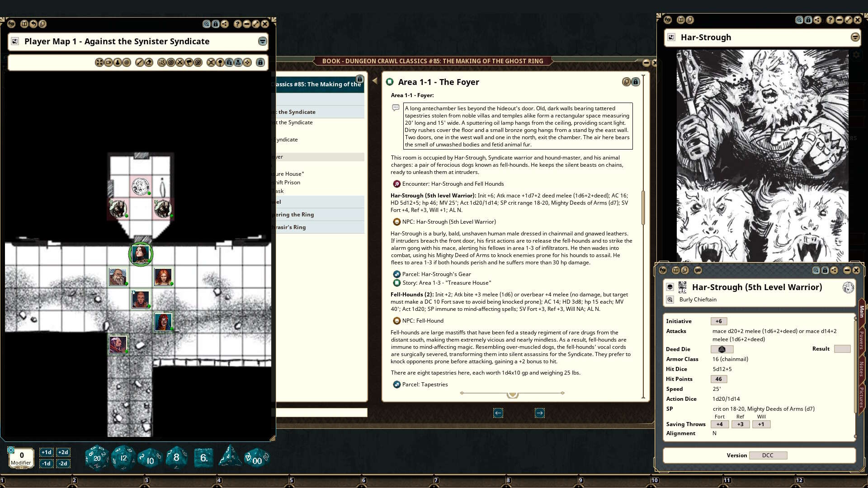Click the map targeting circle icon
Screen dimensions: 868x488
(x=171, y=62)
